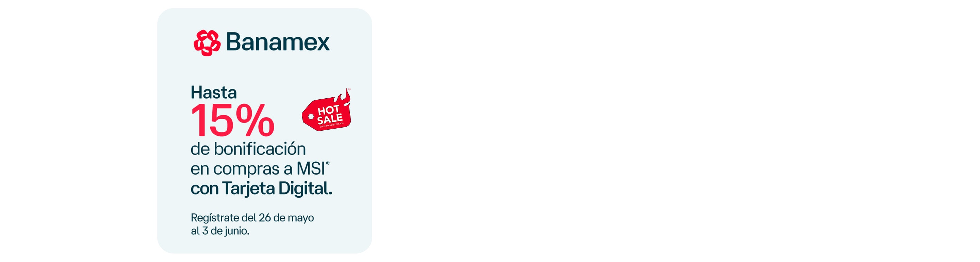
Task: Click the asterisk after MSI
Action: click(x=328, y=164)
